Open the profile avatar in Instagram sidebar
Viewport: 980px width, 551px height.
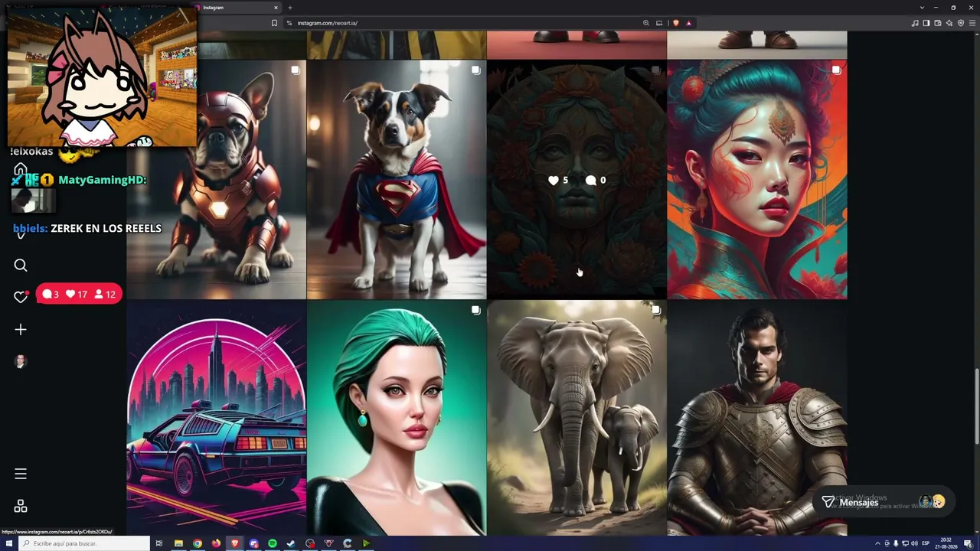[x=21, y=361]
